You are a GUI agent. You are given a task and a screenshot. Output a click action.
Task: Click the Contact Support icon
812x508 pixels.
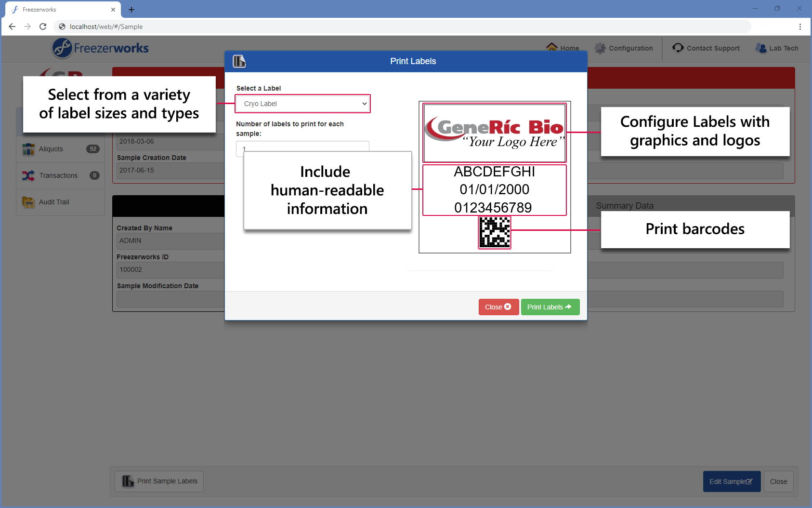click(x=678, y=48)
